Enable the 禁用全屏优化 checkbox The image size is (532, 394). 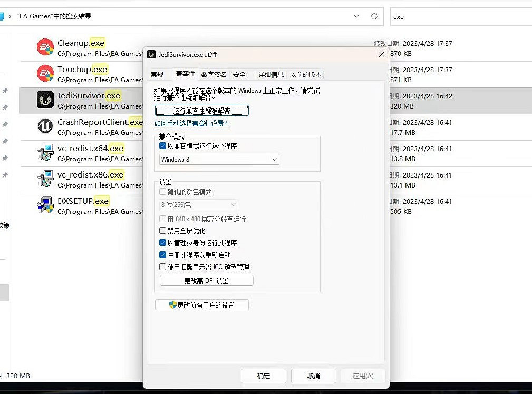tap(163, 231)
